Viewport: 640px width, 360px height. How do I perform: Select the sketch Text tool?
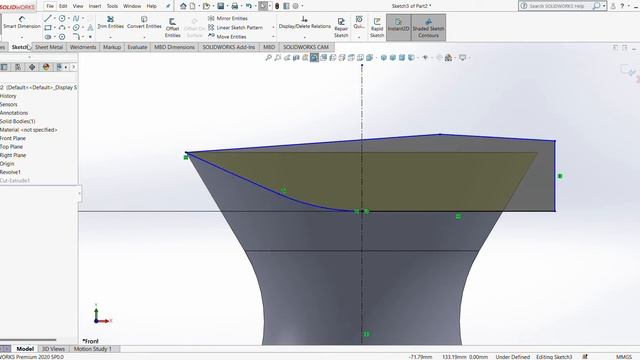pyautogui.click(x=90, y=28)
